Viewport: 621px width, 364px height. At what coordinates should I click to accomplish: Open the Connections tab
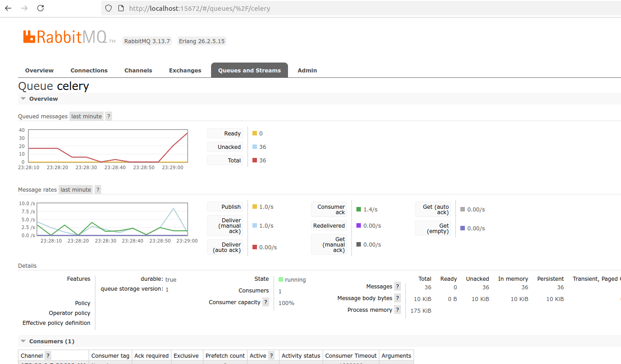pyautogui.click(x=89, y=70)
